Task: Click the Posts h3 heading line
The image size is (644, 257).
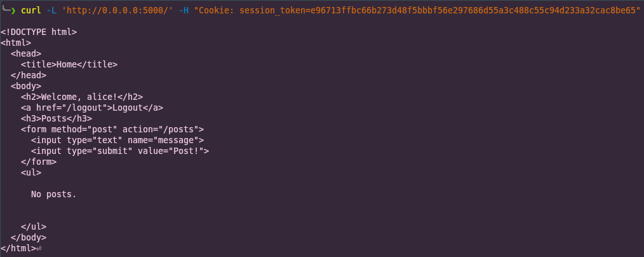Action: 57,118
